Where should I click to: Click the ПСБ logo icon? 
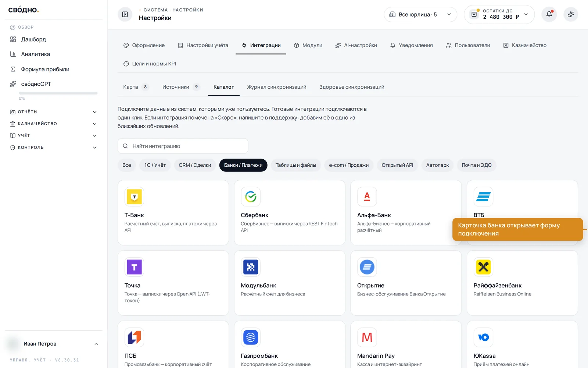(134, 337)
